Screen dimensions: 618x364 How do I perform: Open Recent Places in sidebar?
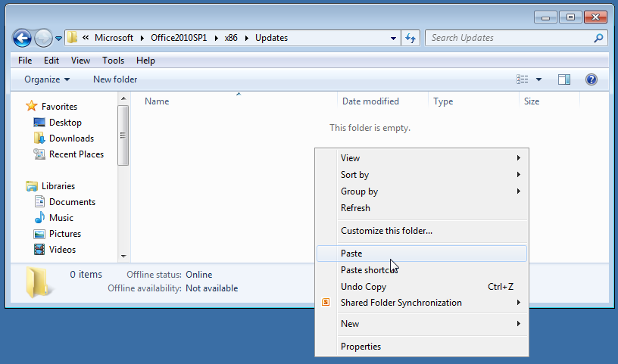coord(76,154)
